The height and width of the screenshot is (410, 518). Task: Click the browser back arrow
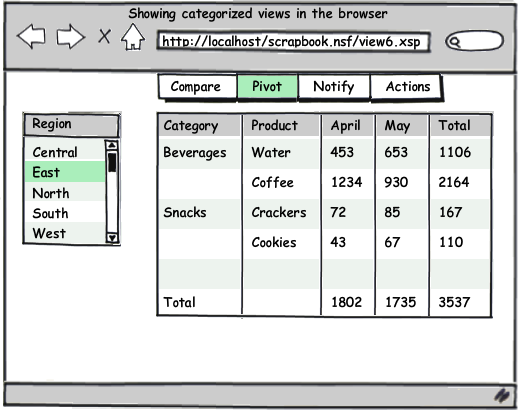pyautogui.click(x=32, y=36)
